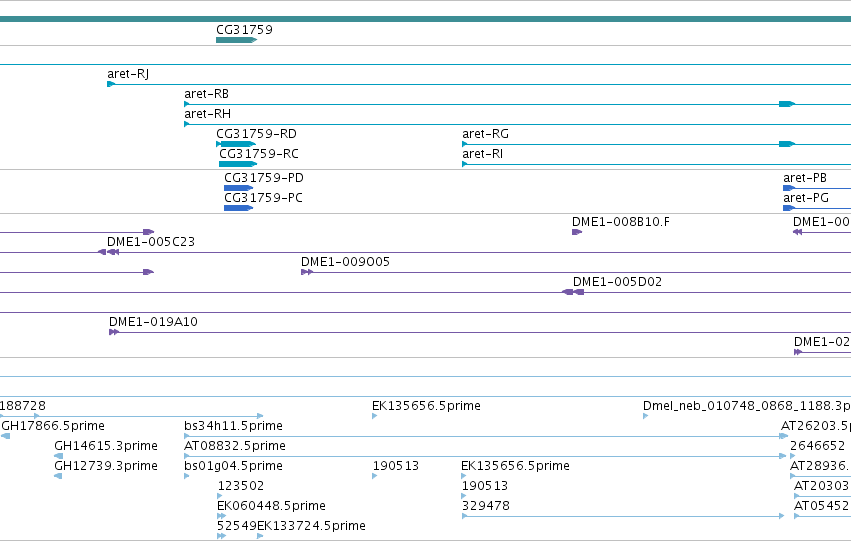Click the bs34h11.5prime EST label
851x541 pixels.
coord(233,426)
